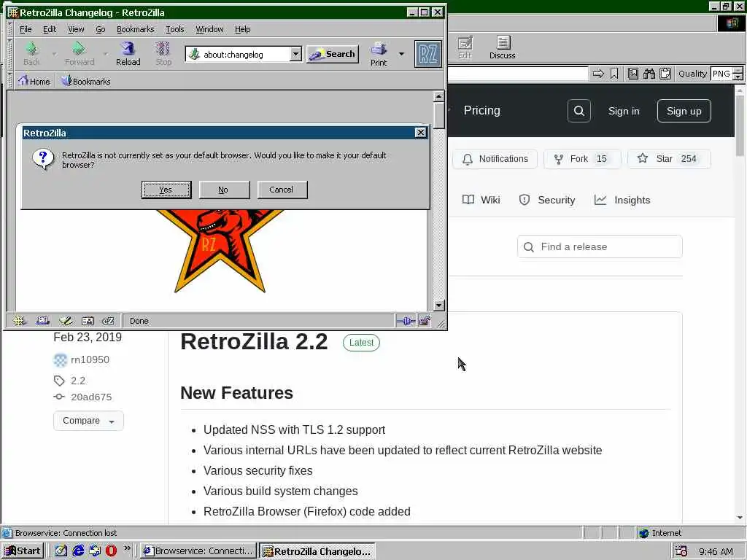The width and height of the screenshot is (747, 560).
Task: Switch to the Security tab on GitHub
Action: (x=547, y=200)
